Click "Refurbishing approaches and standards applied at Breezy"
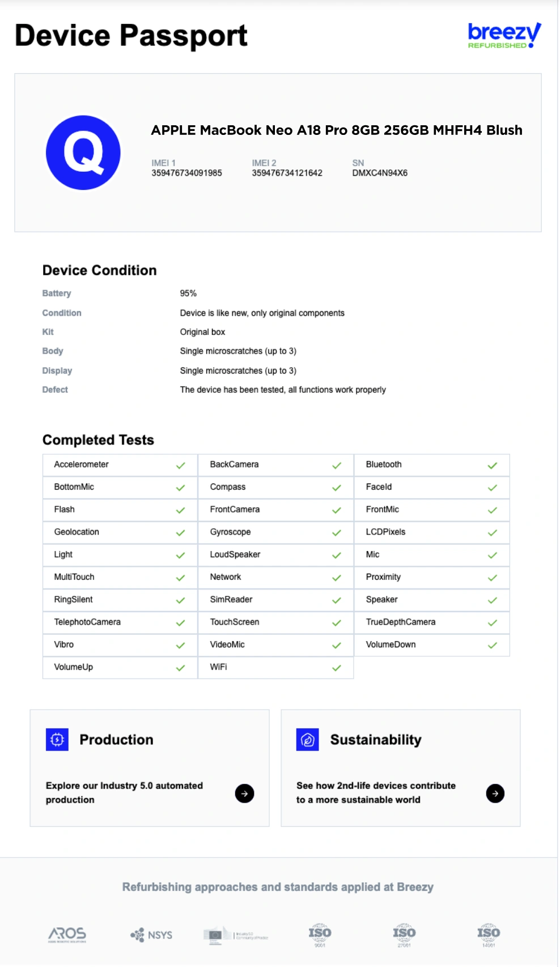Image resolution: width=560 pixels, height=967 pixels. [278, 887]
